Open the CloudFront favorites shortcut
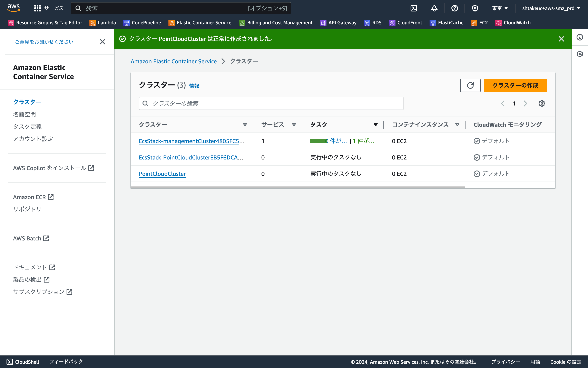The height and width of the screenshot is (368, 588). (x=406, y=23)
